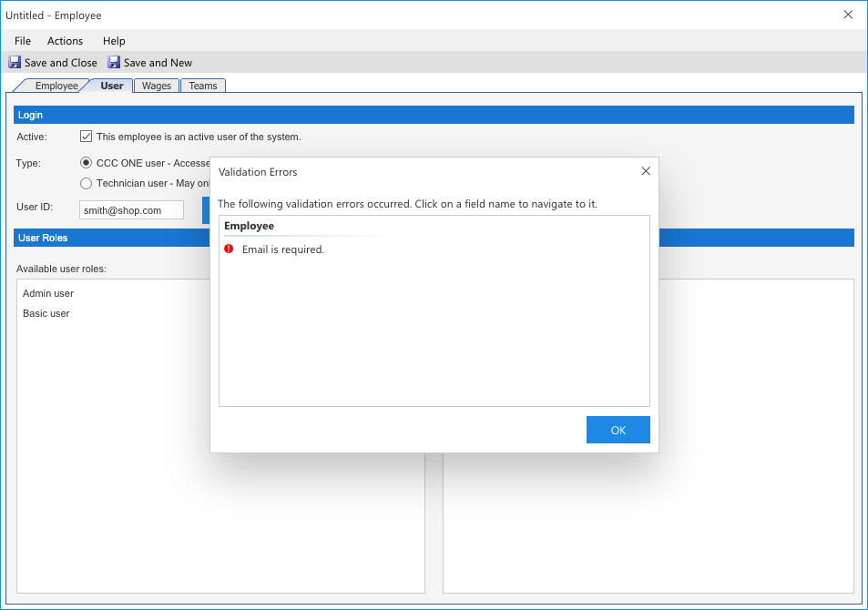Choose the Technician user radio option
The height and width of the screenshot is (610, 868).
pos(87,183)
